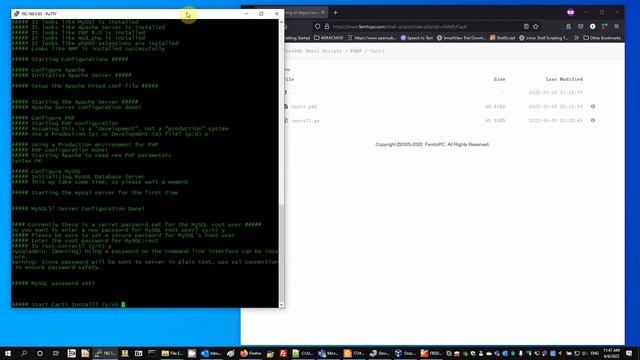This screenshot has width=640, height=360.
Task: Click the ENG language indicator in tray
Action: pos(595,353)
